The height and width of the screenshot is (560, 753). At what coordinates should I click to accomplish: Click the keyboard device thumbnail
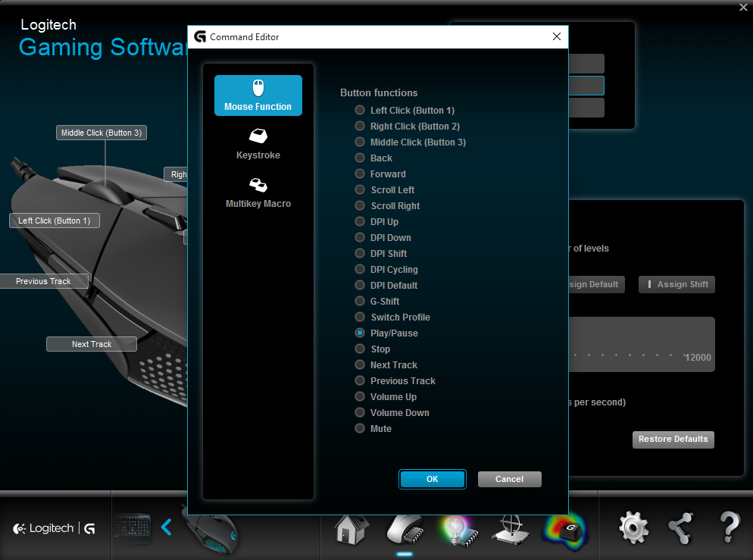[133, 528]
